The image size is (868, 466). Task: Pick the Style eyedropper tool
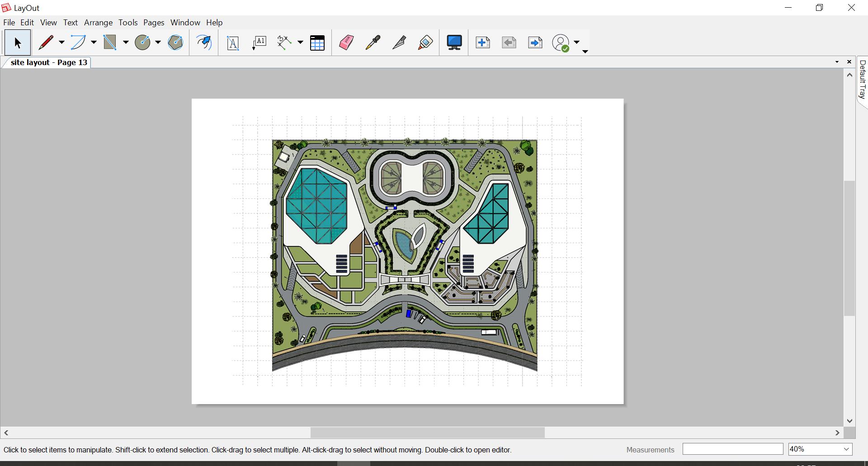pyautogui.click(x=373, y=42)
